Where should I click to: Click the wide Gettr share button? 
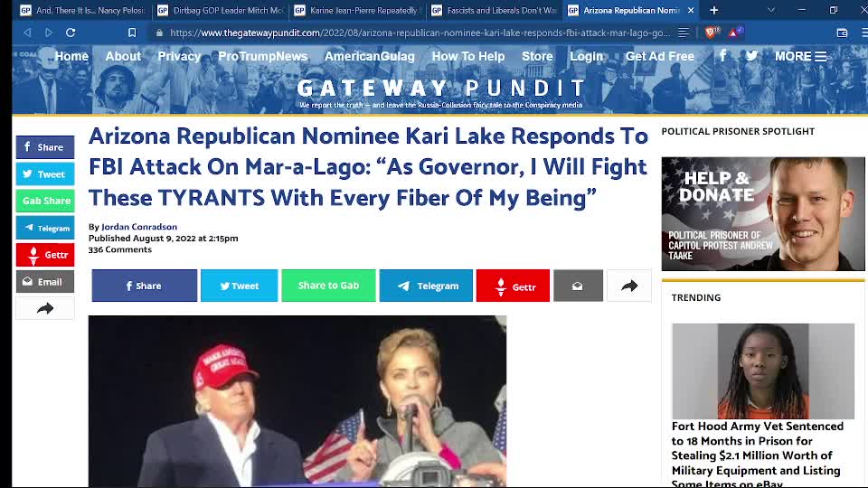tap(513, 286)
